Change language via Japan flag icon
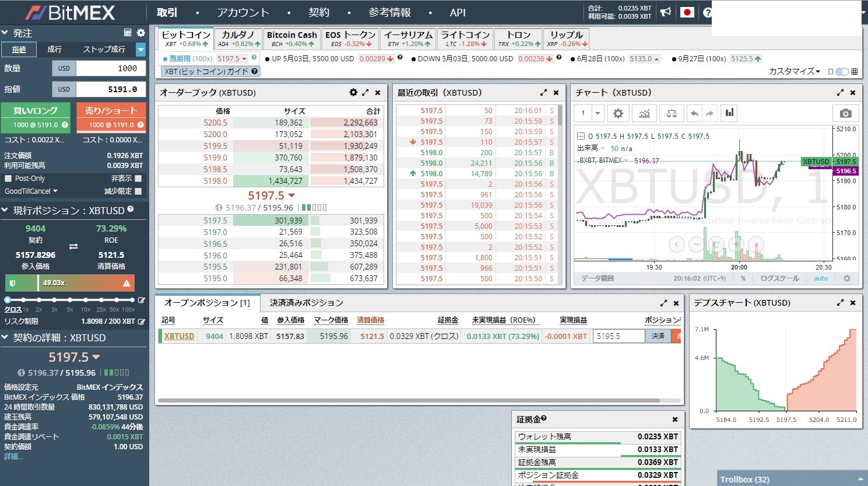The width and height of the screenshot is (868, 486). pos(687,12)
